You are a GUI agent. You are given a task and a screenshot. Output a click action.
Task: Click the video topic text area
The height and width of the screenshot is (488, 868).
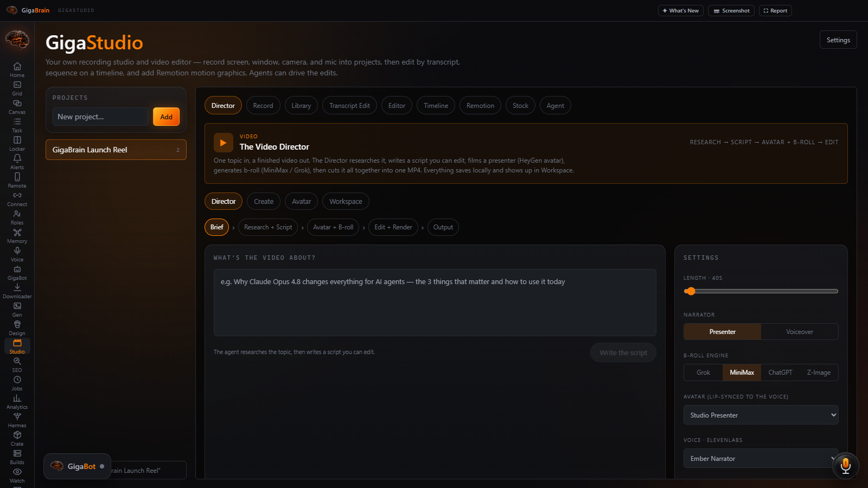435,303
